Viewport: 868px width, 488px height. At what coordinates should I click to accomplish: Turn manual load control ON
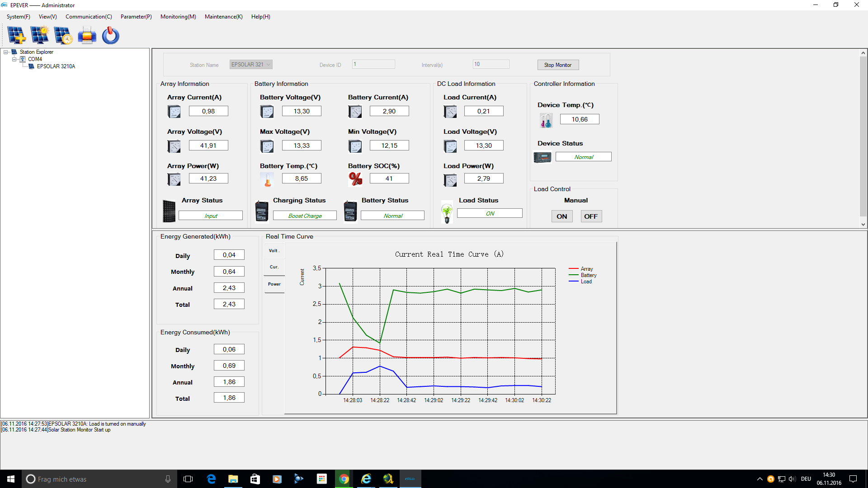click(561, 216)
